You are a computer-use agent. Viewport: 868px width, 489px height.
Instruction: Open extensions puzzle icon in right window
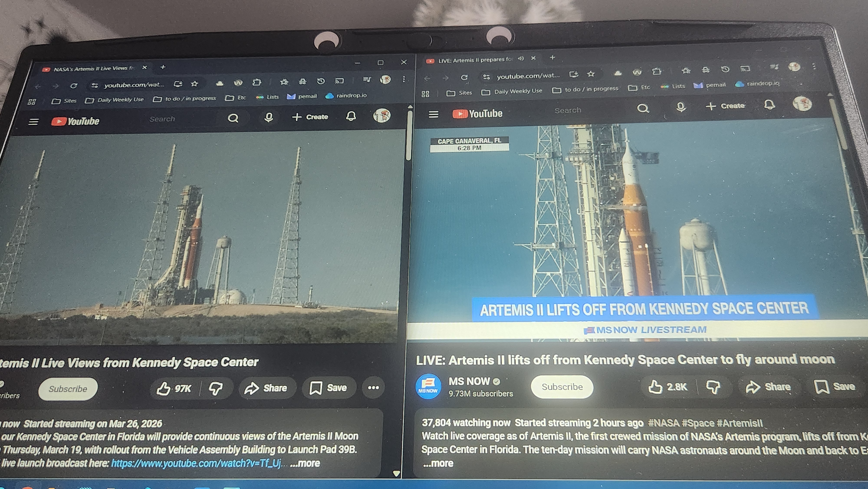coord(656,71)
